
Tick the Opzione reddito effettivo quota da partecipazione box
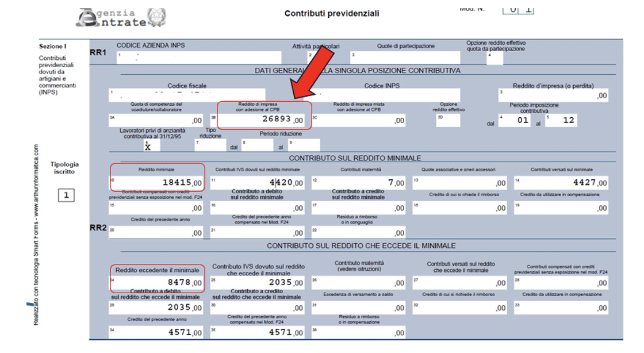(x=495, y=57)
